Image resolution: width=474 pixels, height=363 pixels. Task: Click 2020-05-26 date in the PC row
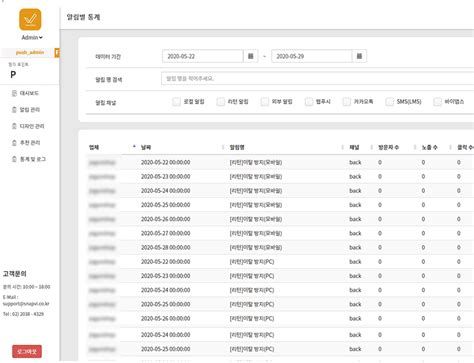pyautogui.click(x=165, y=318)
